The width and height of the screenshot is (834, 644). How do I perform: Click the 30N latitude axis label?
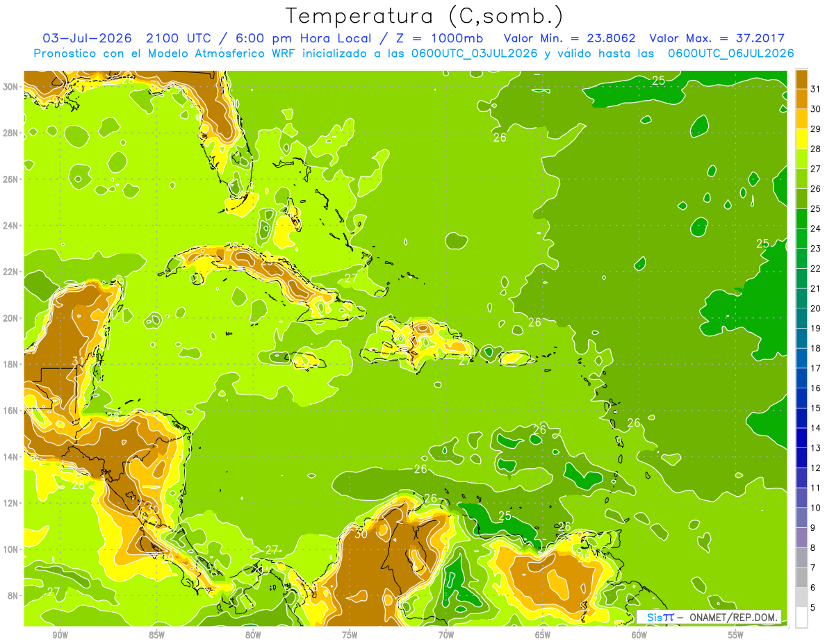(x=10, y=86)
